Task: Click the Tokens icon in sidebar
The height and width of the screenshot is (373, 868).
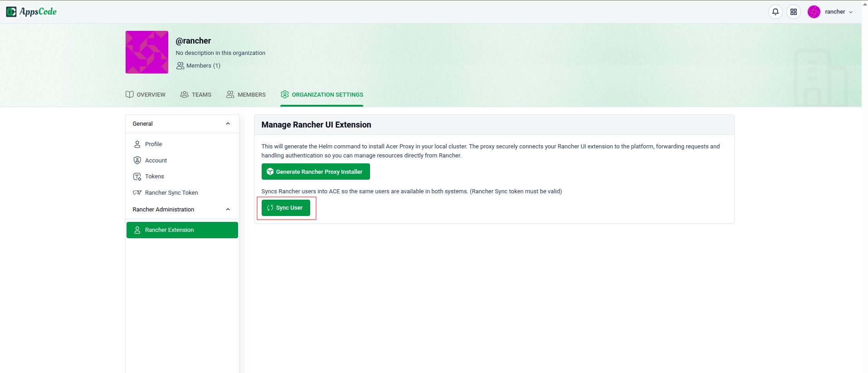Action: point(137,177)
